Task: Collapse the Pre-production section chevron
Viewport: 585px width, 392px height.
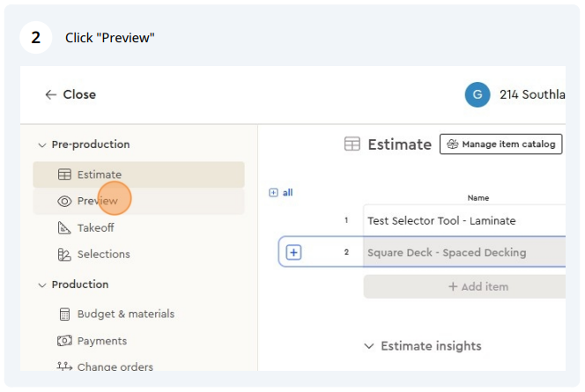Action: [x=42, y=144]
